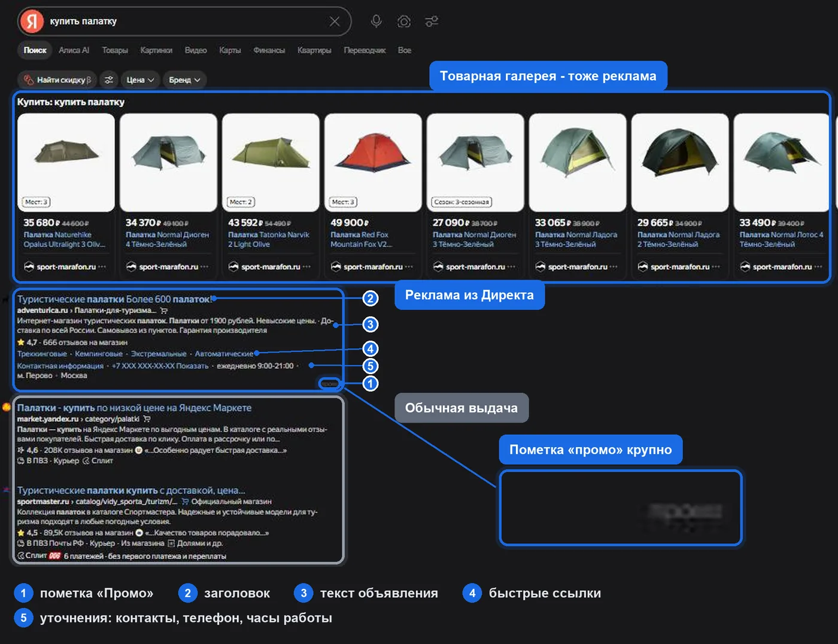Open the three-dots menu on the Normal Лотос 4 card
The image size is (838, 644).
point(818,267)
